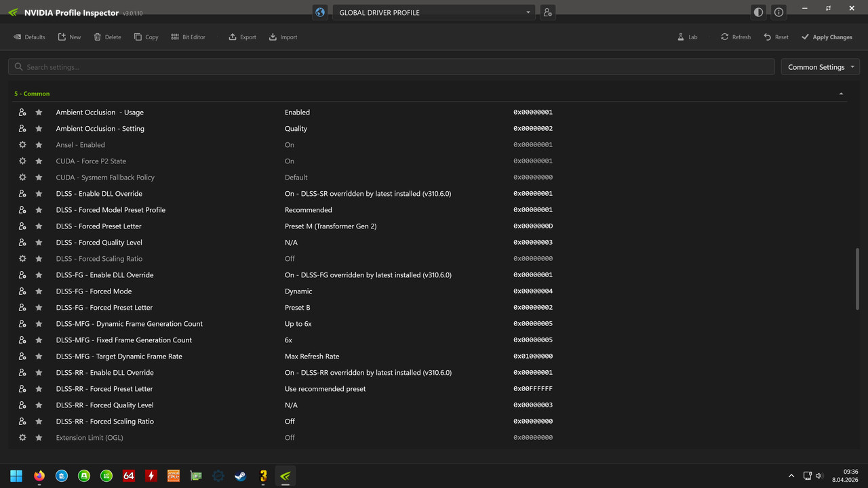Toggle favorite star for DLSS - Forced Preset Letter
Screen dimensions: 868x488
(39, 226)
